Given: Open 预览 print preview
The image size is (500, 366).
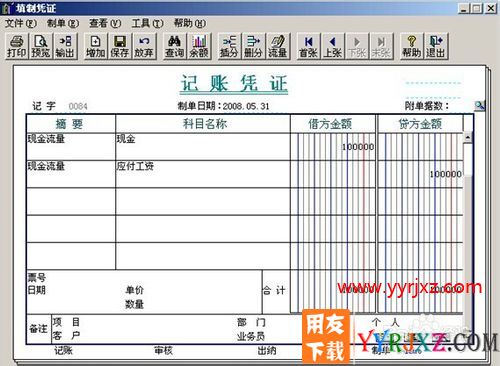Looking at the screenshot, I should 41,46.
